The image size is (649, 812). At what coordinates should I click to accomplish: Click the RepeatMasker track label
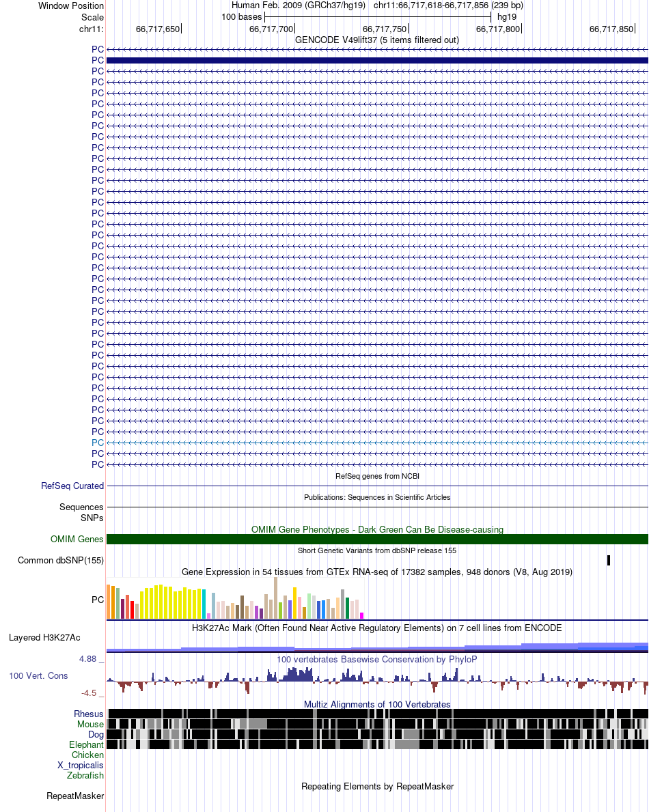pos(75,796)
